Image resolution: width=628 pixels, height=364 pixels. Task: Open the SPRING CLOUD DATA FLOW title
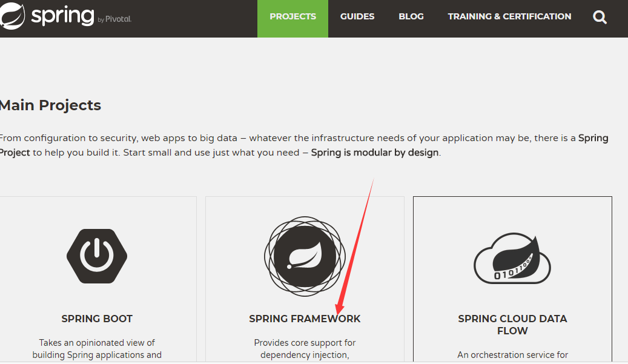point(512,325)
